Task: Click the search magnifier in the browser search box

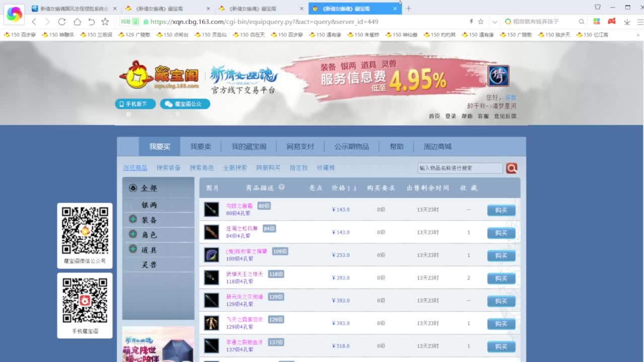Action: pos(582,22)
